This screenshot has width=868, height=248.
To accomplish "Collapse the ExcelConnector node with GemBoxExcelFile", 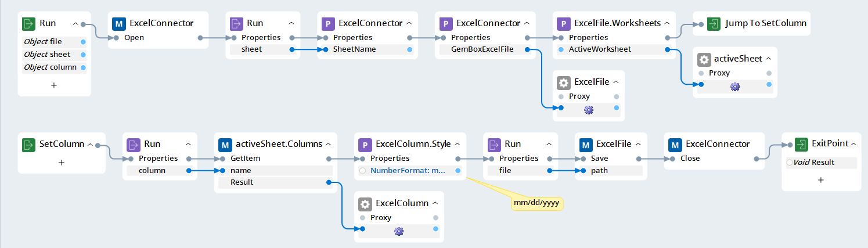I will click(527, 24).
